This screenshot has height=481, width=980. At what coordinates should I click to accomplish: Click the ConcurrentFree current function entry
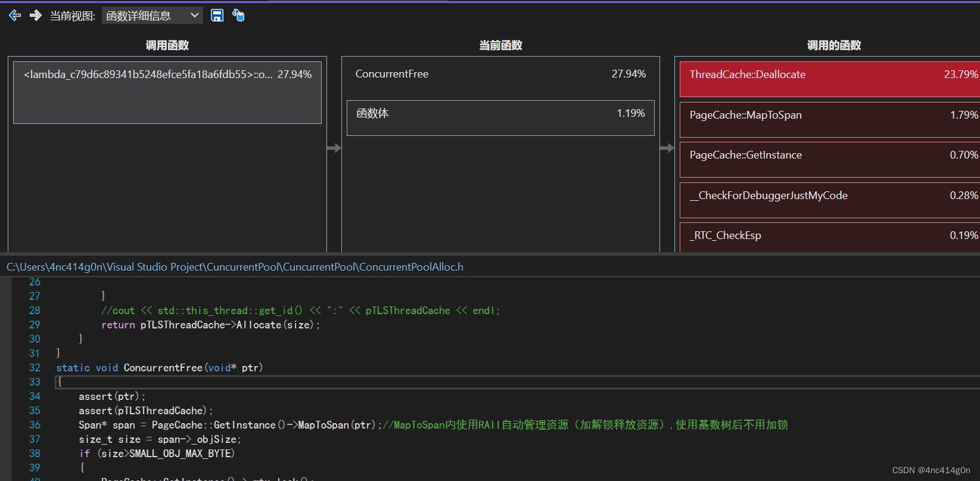tap(500, 74)
